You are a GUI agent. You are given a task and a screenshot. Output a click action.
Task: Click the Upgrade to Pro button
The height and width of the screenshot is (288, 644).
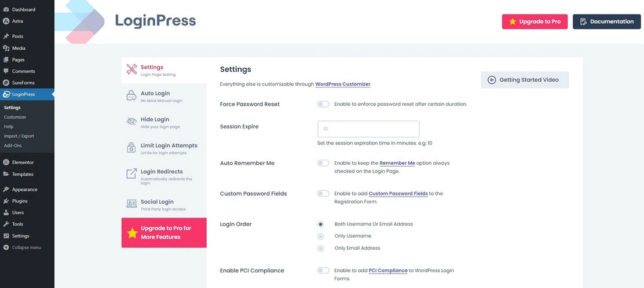535,21
